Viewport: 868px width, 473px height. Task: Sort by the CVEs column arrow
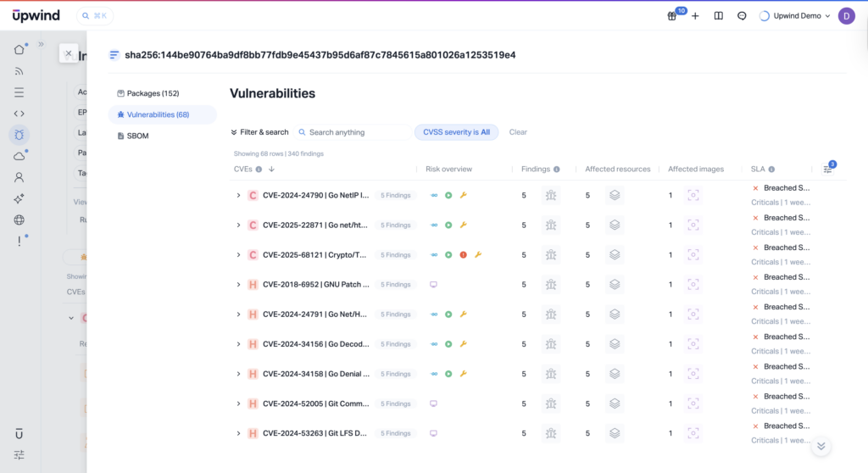pos(270,169)
